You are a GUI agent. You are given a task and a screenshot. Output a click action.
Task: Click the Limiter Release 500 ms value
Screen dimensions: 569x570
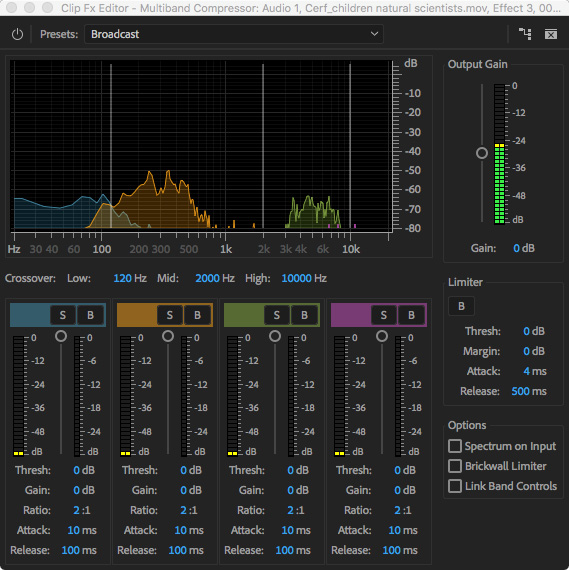(529, 392)
